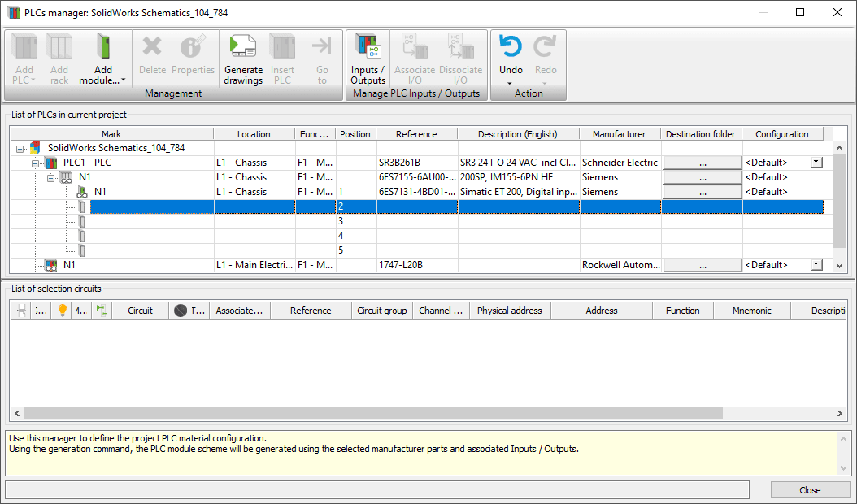Click the first connector icon column header
857x504 pixels.
[x=21, y=311]
